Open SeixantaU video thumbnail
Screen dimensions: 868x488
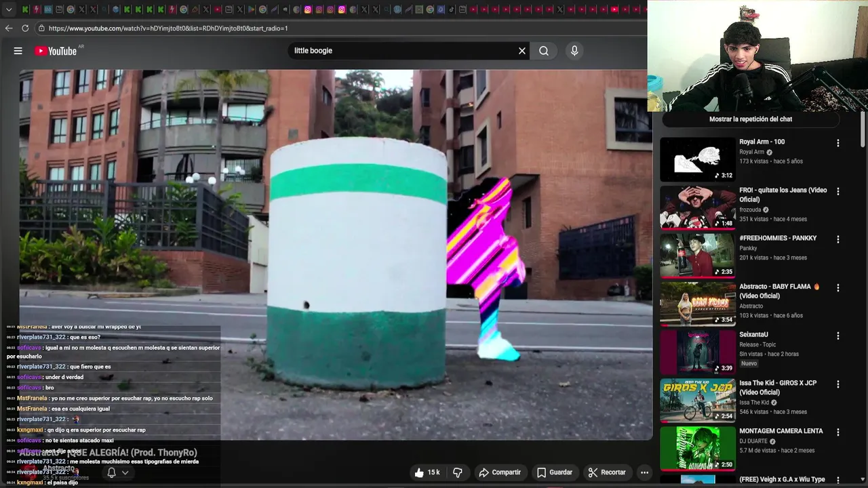[x=698, y=352]
